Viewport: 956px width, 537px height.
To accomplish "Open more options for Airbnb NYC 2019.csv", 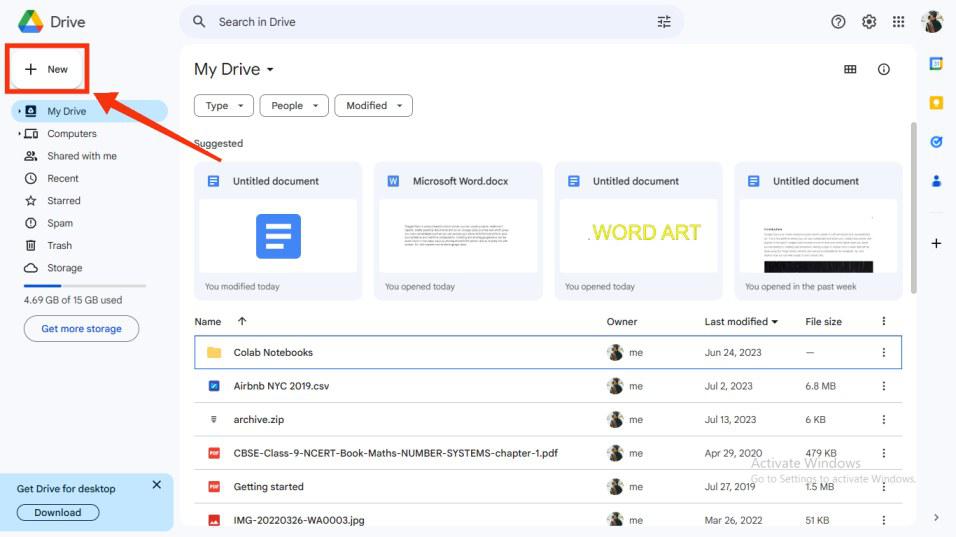I will tap(883, 386).
